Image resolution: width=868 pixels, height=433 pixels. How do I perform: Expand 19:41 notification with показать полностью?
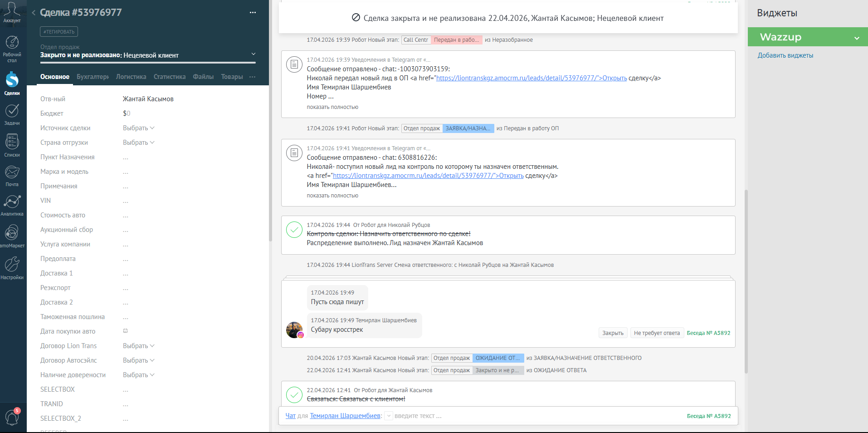click(x=332, y=196)
